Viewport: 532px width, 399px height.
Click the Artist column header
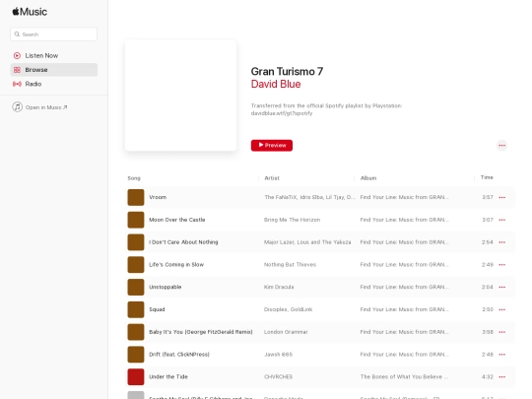point(272,177)
